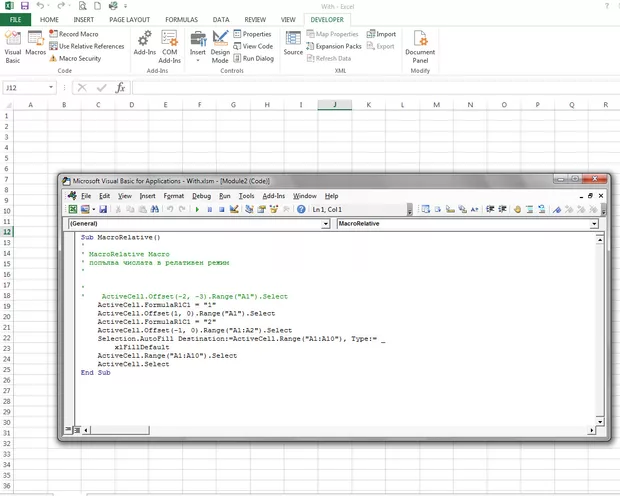Switch to the REVIEW ribbon tab
Screen dimensions: 620x496
click(255, 20)
